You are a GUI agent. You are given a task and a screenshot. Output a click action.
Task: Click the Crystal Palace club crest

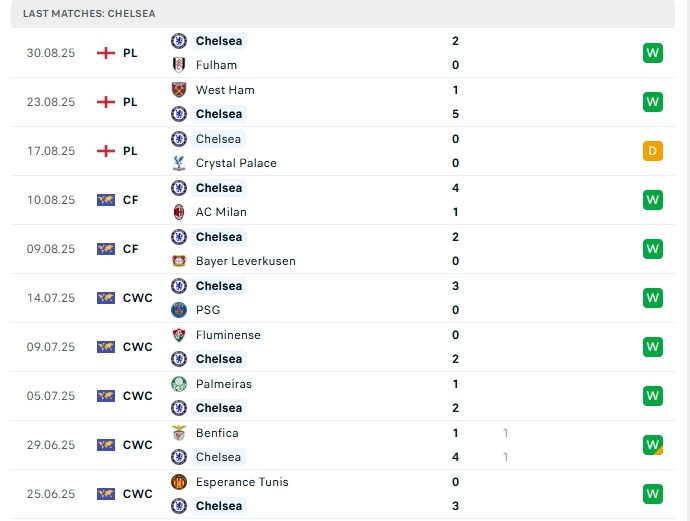pyautogui.click(x=179, y=163)
